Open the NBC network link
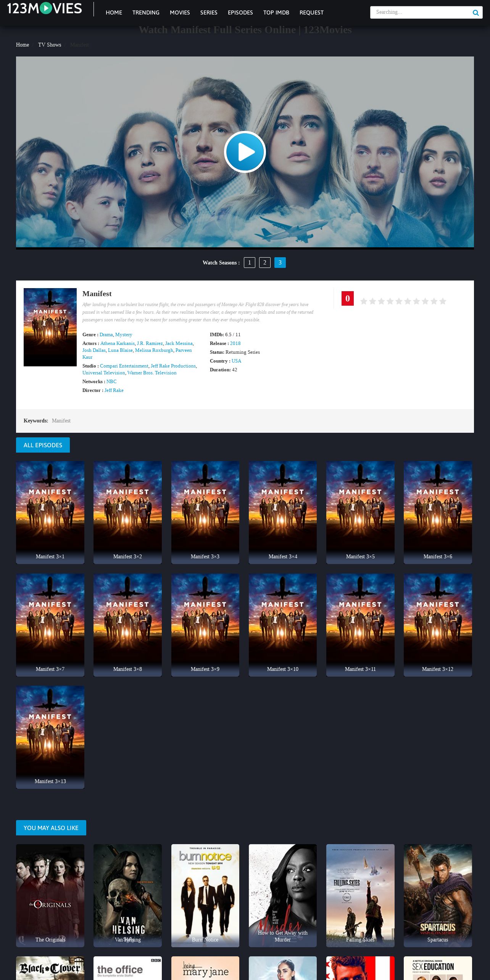This screenshot has width=490, height=980. coord(111,382)
